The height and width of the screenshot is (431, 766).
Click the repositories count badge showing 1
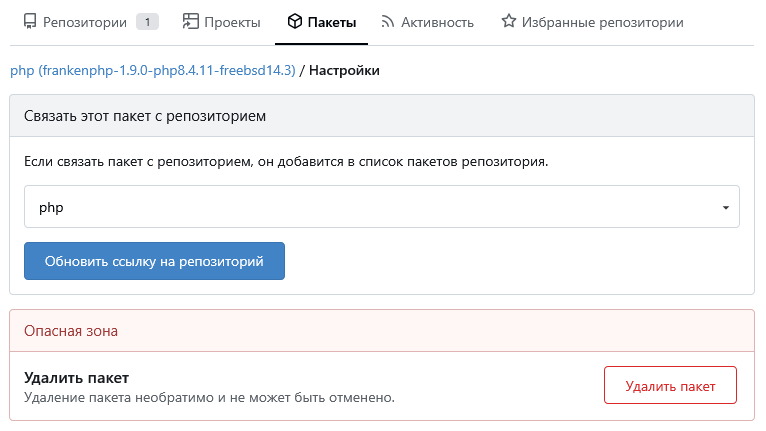(147, 22)
